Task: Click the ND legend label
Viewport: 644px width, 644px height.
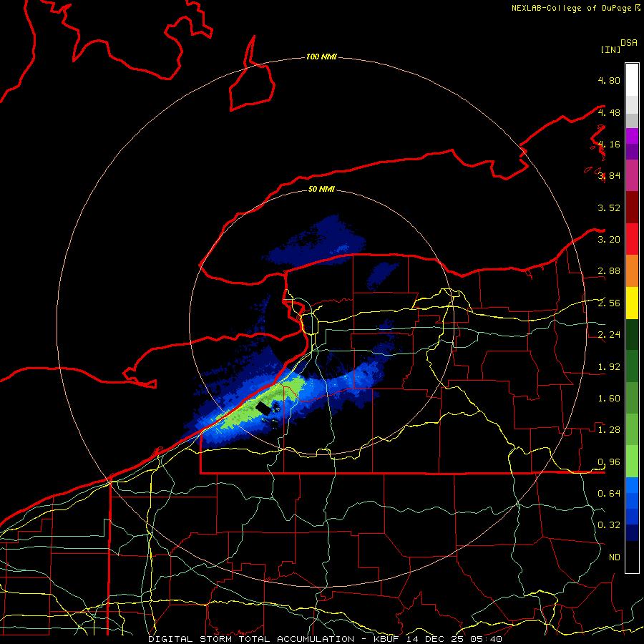Action: (615, 557)
